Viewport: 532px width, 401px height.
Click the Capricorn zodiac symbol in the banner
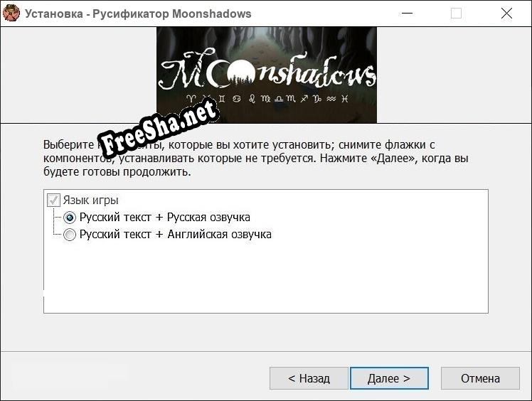coord(317,99)
